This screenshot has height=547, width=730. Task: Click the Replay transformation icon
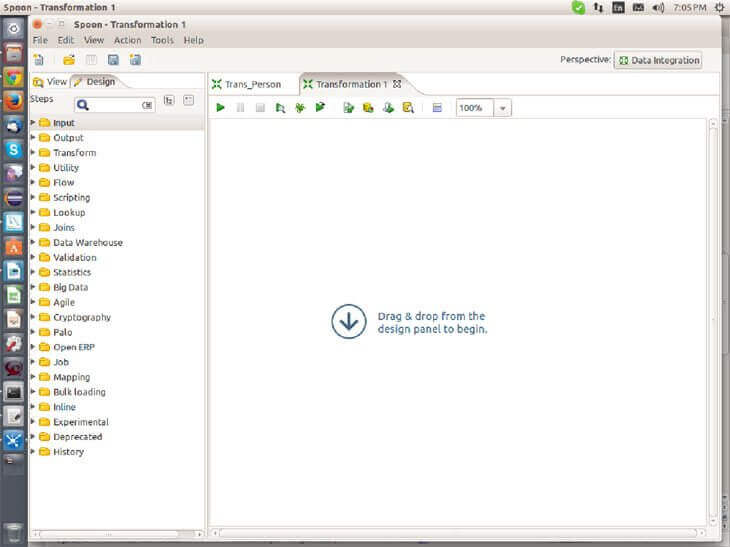tap(320, 108)
